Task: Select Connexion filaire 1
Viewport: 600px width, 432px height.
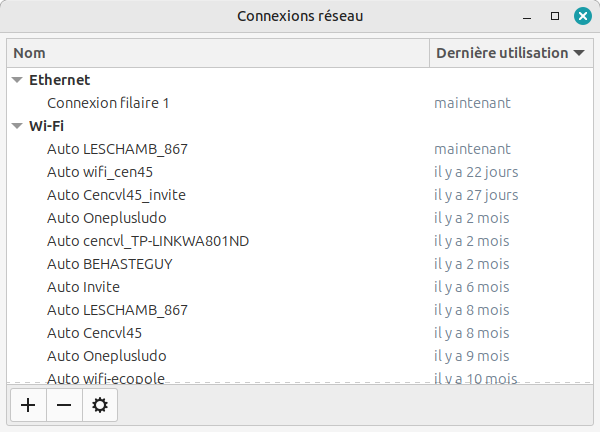Action: tap(108, 102)
